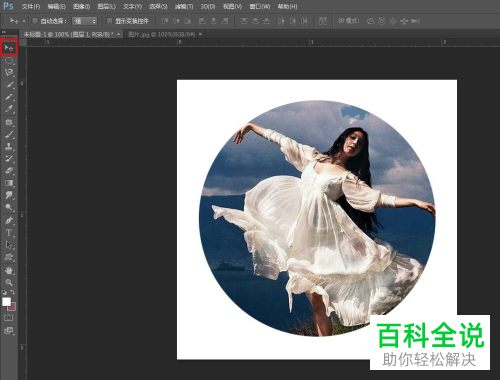Select the Magic Wand tool
This screenshot has height=380, width=500.
click(x=9, y=85)
